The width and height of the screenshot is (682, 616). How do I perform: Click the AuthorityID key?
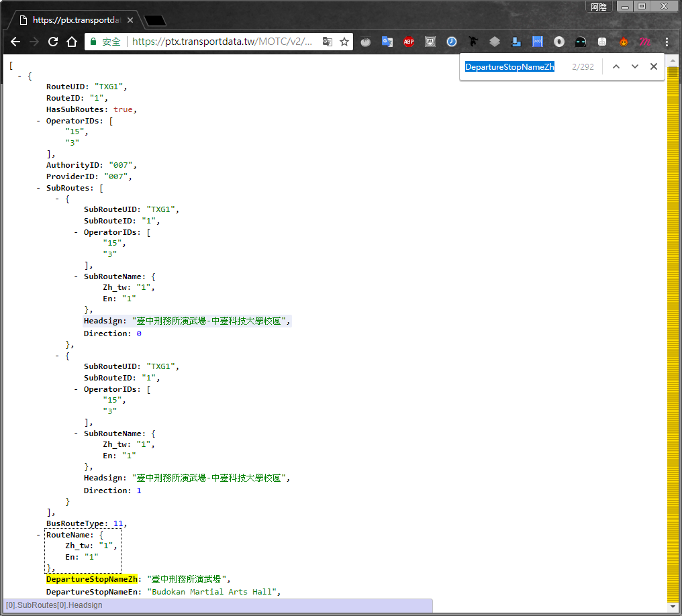(x=72, y=165)
